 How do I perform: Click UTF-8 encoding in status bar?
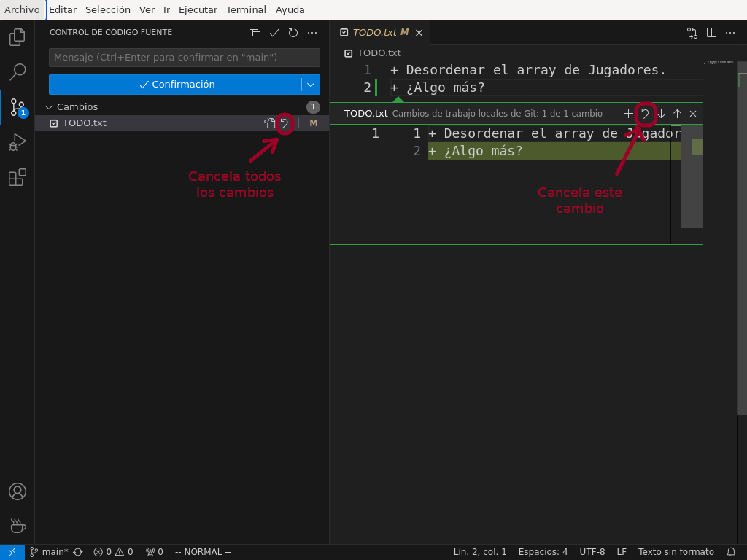point(592,552)
